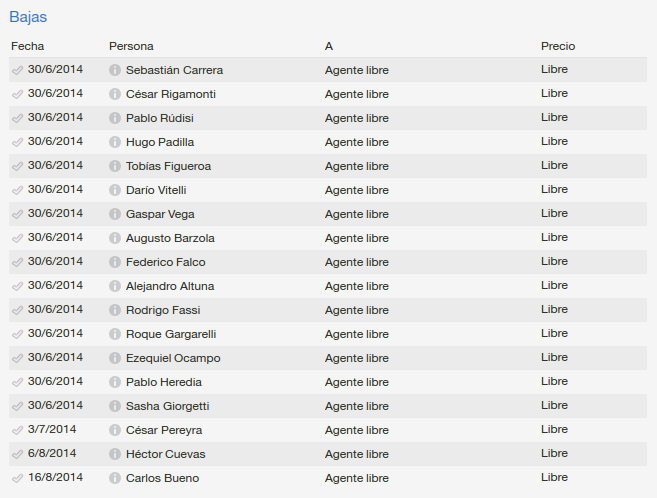
Task: Click Agente libre in César Pereyra row
Action: (x=357, y=430)
